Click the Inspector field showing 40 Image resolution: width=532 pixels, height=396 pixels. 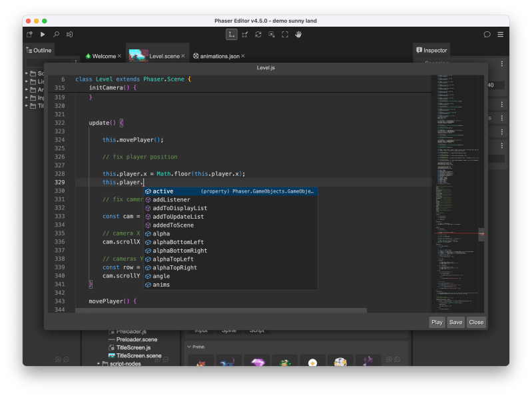point(495,85)
